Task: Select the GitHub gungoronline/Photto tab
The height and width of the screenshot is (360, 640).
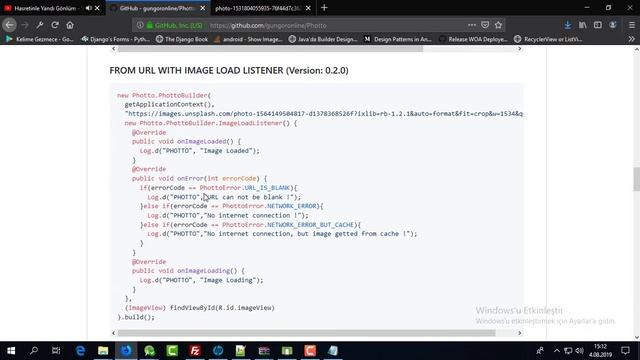Action: 157,8
